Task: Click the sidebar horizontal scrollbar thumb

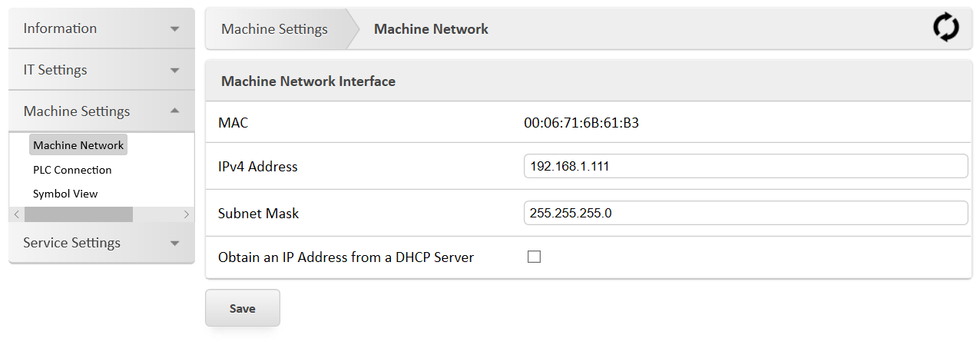Action: tap(78, 214)
